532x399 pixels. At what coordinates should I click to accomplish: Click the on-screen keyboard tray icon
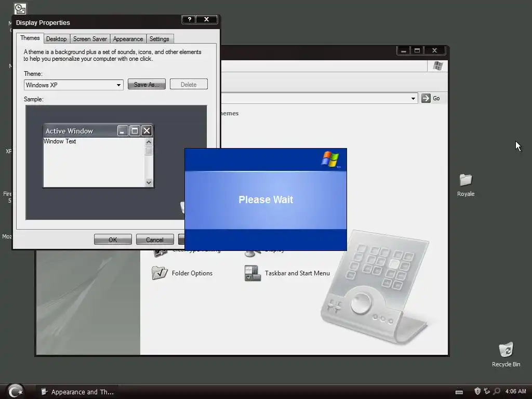459,392
